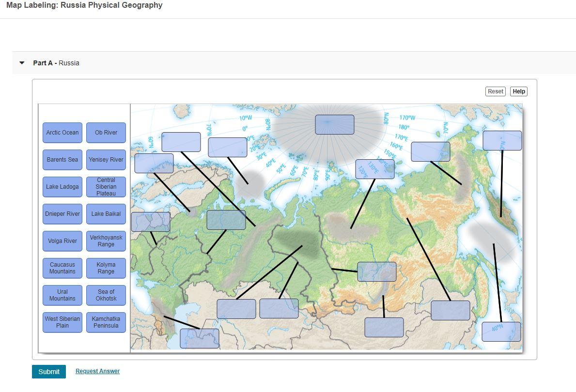Image resolution: width=576 pixels, height=392 pixels.
Task: Click the blank box in the top-right map corner
Action: click(x=502, y=140)
